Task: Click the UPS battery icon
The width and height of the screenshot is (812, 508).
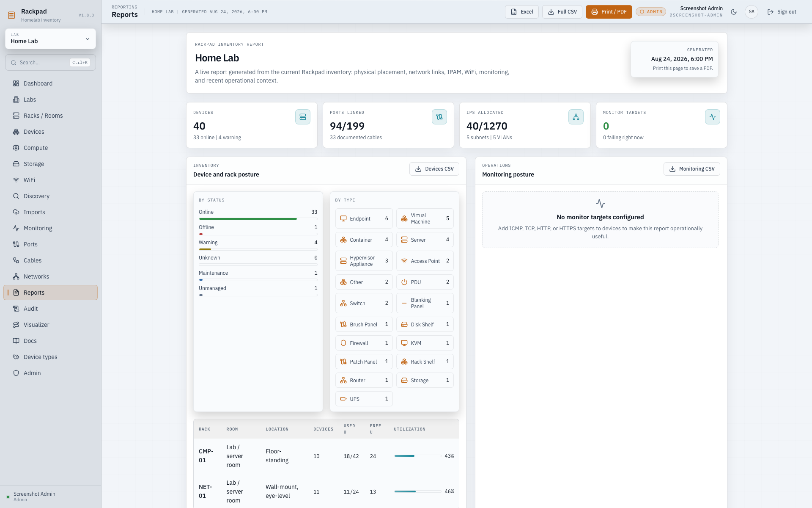Action: [343, 399]
